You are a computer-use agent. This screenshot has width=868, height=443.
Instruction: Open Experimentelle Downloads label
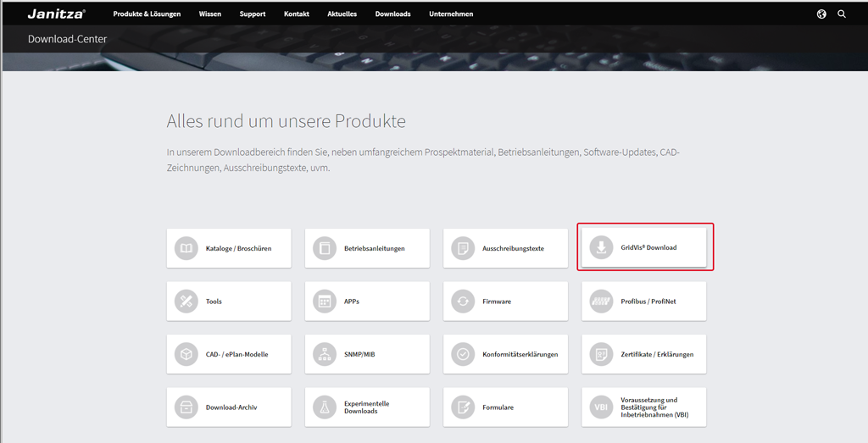pyautogui.click(x=366, y=407)
